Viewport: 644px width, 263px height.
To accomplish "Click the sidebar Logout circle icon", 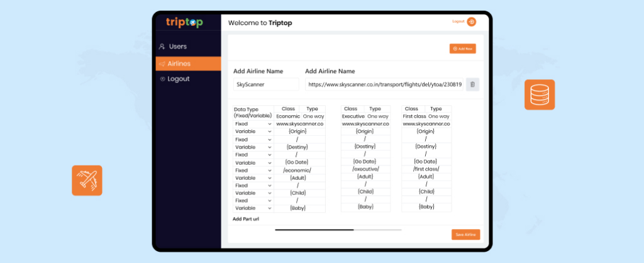I will 162,79.
